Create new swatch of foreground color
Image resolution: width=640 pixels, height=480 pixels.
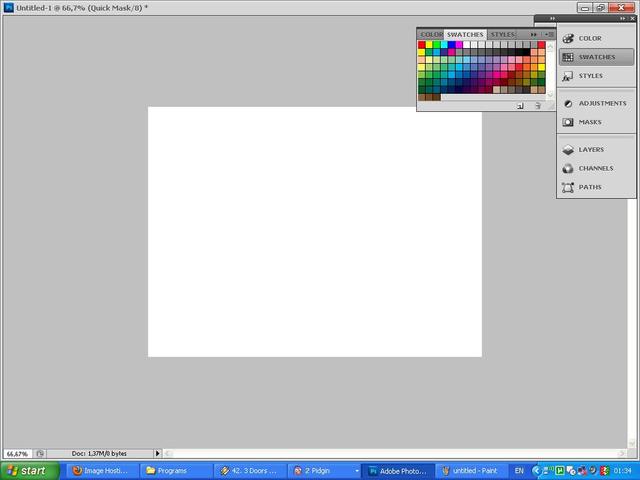(x=521, y=105)
